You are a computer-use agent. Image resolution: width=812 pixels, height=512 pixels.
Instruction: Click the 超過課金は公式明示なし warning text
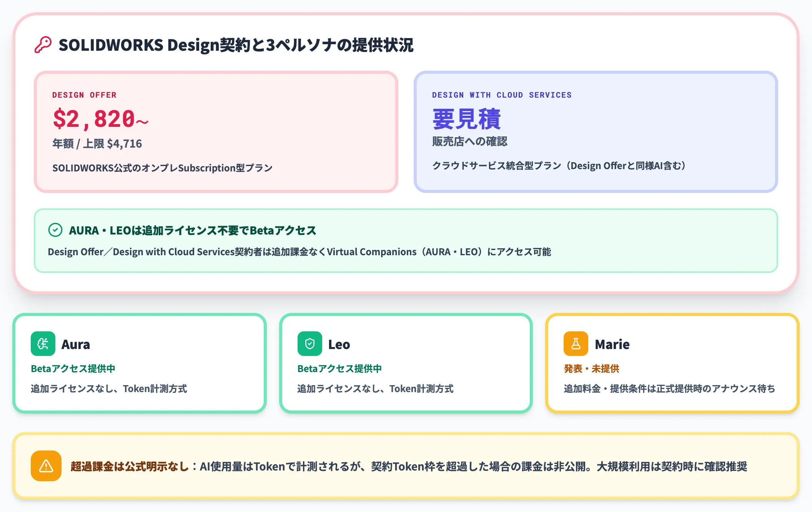(130, 466)
